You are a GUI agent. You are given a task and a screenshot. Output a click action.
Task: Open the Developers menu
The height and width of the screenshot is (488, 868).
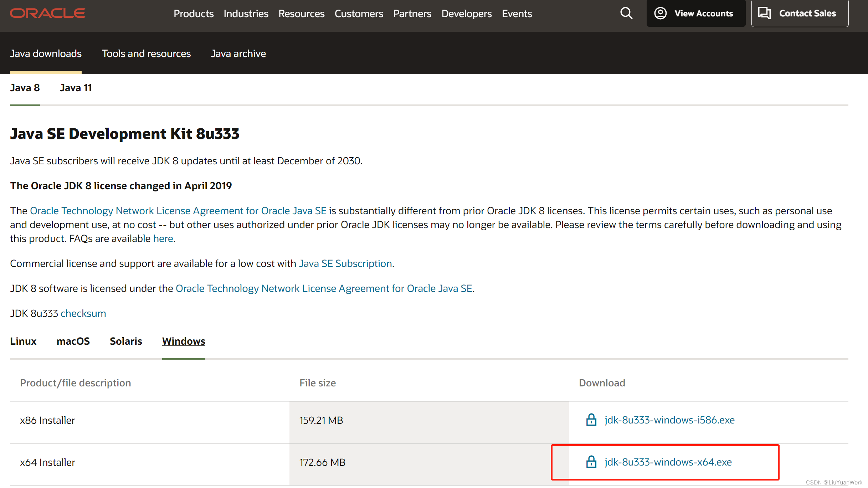(466, 14)
